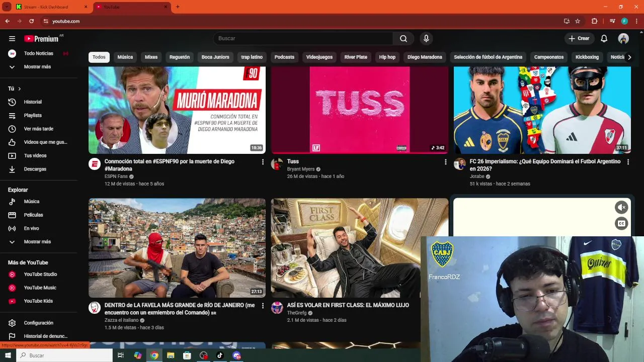The image size is (644, 362).
Task: Open options menu for Tuss video
Action: click(445, 162)
